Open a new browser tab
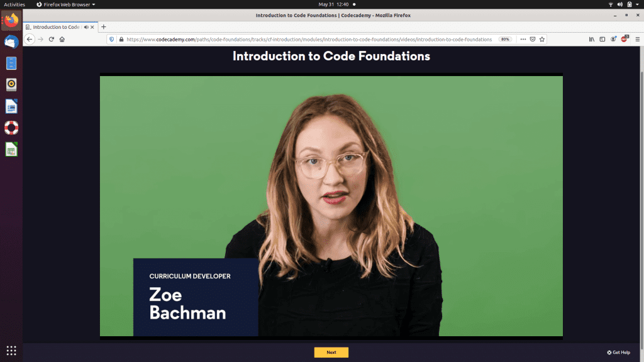Screen dimensions: 644x362 point(104,27)
